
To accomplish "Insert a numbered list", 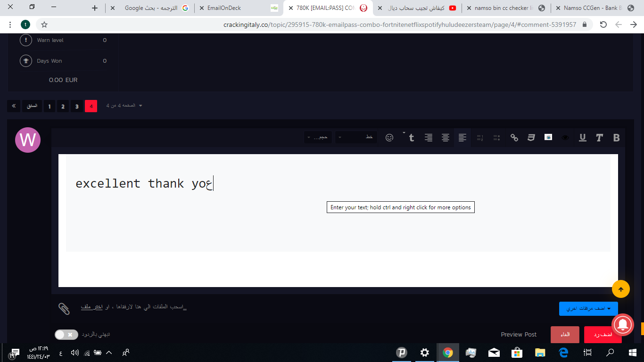I will click(480, 138).
